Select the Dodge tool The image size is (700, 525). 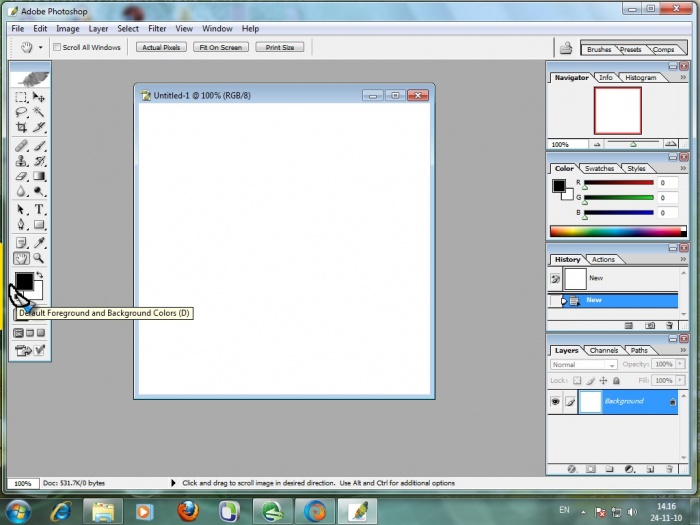[39, 192]
